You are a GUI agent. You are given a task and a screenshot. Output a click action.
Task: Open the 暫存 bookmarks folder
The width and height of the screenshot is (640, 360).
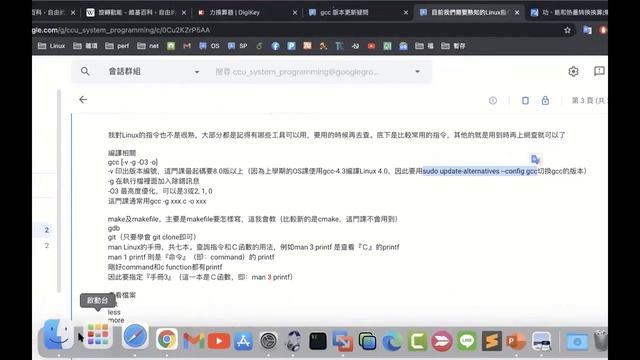(453, 46)
